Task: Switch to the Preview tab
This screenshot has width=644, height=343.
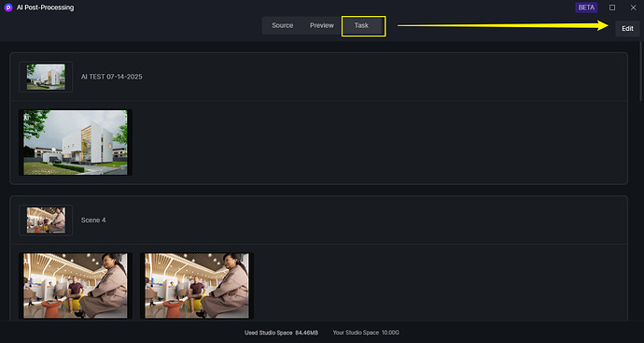Action: click(x=322, y=25)
